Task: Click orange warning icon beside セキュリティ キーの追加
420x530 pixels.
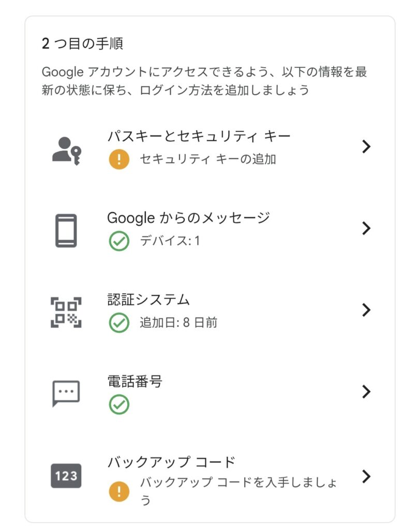Action: tap(119, 159)
